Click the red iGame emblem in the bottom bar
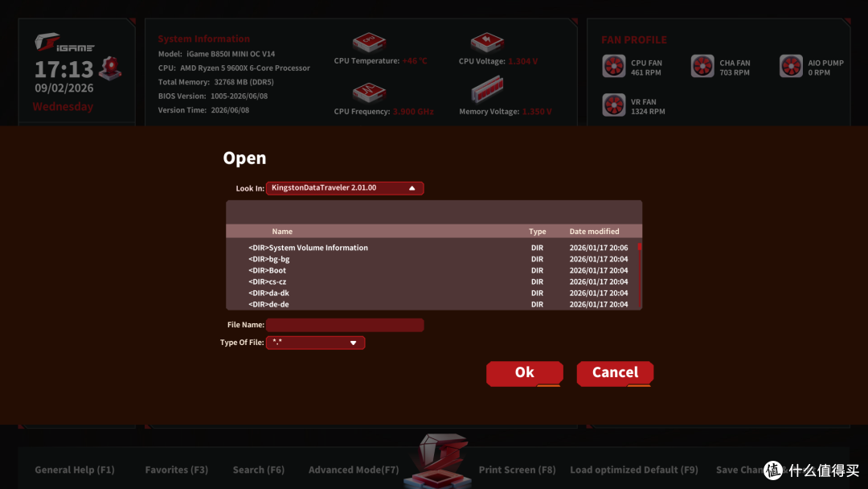Image resolution: width=868 pixels, height=489 pixels. (439, 461)
